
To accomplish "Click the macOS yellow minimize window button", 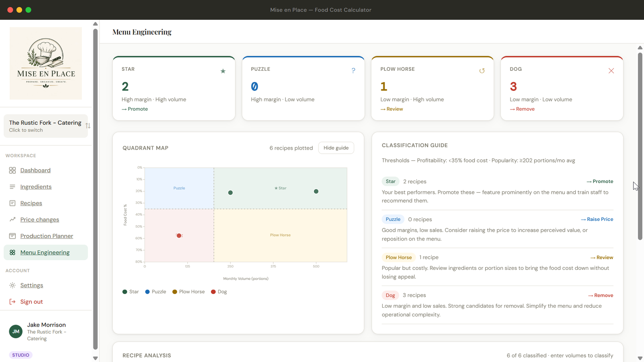I will pyautogui.click(x=19, y=10).
